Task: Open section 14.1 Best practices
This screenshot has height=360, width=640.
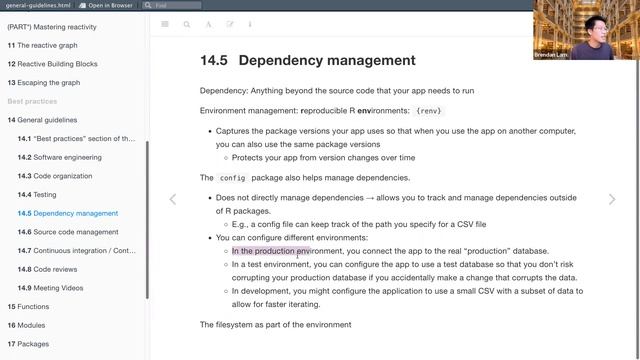Action: point(76,139)
